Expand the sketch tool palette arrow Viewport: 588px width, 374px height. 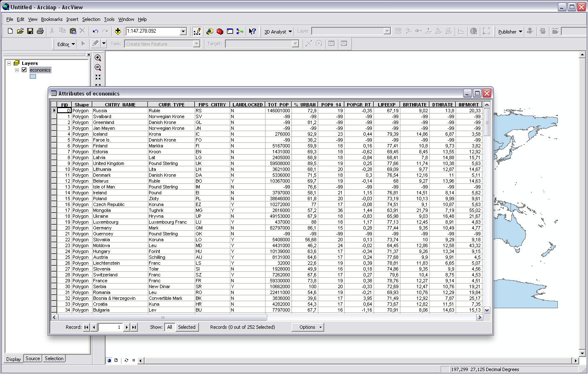coord(104,44)
